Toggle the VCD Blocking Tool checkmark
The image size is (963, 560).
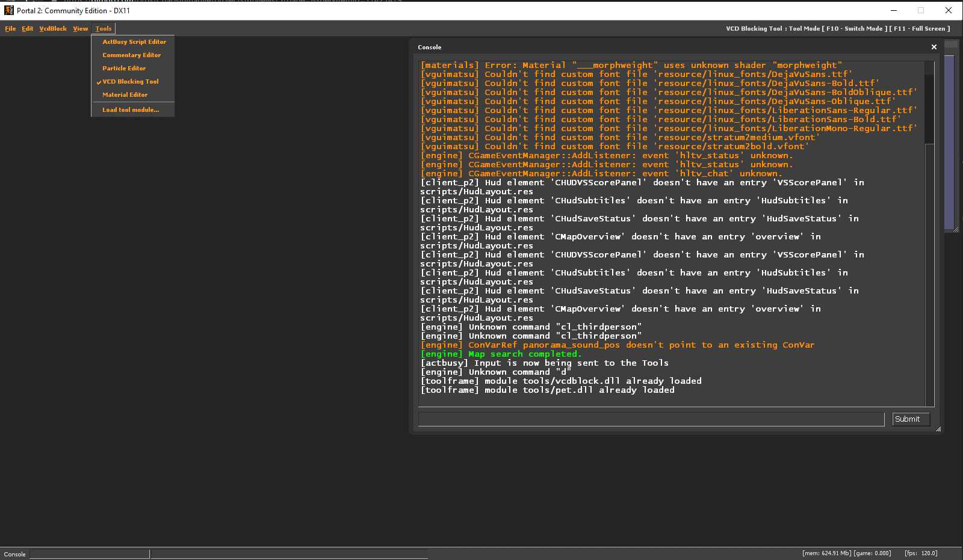click(x=129, y=81)
